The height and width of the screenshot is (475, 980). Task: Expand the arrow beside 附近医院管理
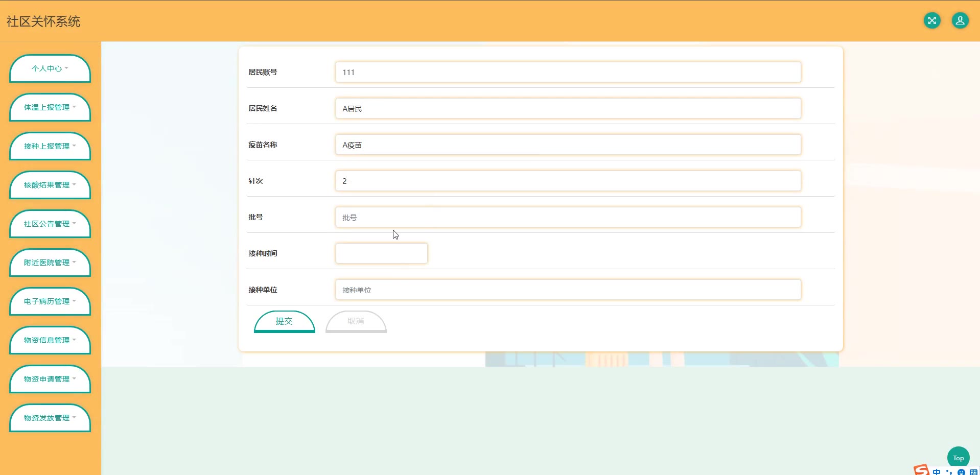point(74,262)
